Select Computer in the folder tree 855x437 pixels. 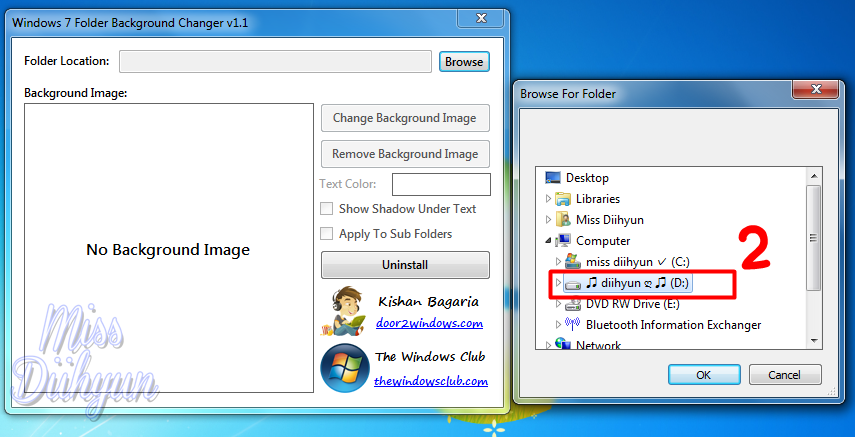pyautogui.click(x=603, y=241)
